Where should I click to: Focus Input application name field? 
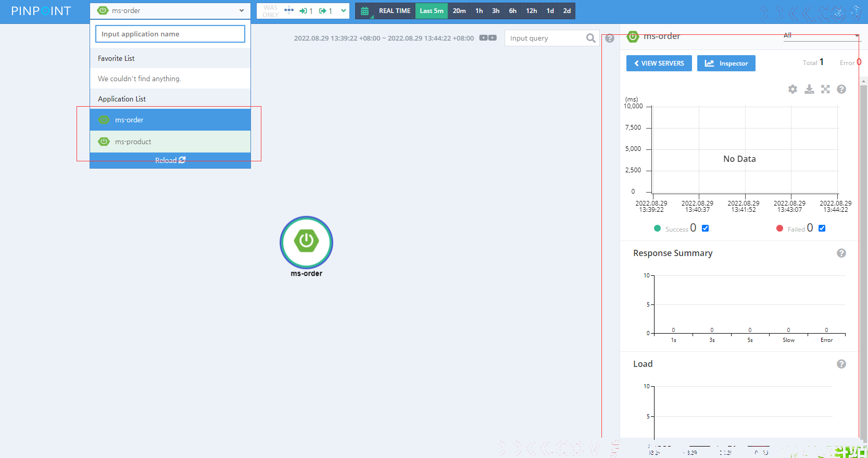(170, 34)
